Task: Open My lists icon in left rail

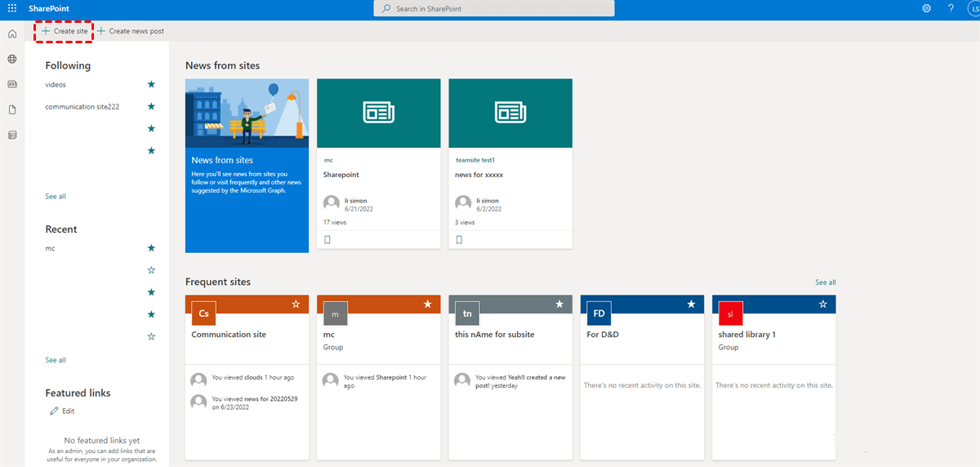Action: 12,135
